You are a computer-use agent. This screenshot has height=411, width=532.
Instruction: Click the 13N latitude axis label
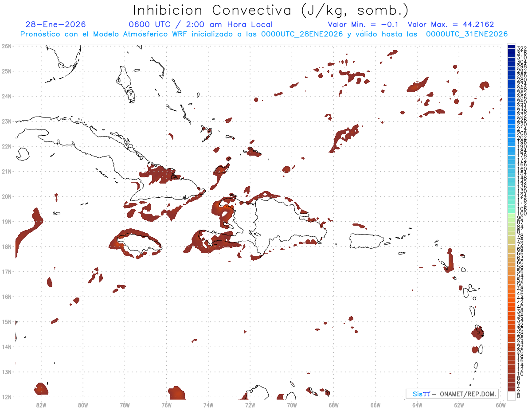[x=7, y=372]
